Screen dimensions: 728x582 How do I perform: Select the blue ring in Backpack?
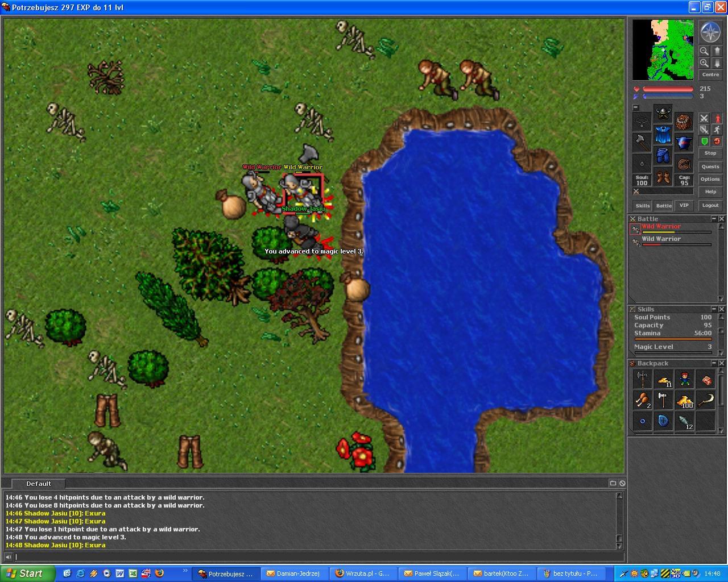(642, 421)
